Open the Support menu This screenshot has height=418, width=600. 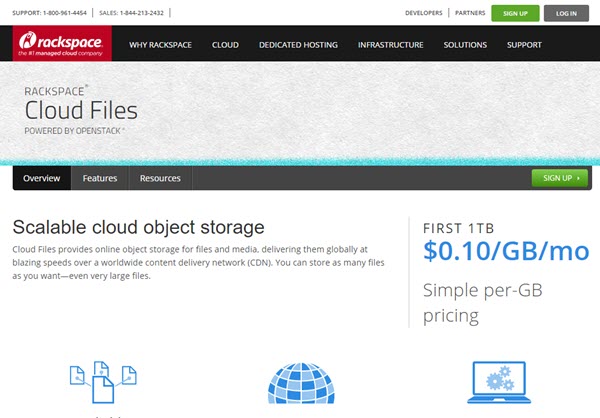(524, 45)
